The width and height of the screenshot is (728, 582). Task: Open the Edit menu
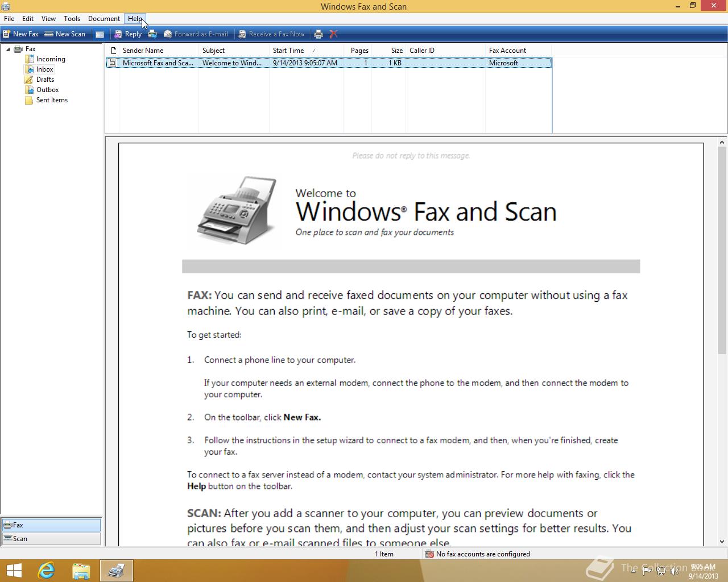coord(28,19)
